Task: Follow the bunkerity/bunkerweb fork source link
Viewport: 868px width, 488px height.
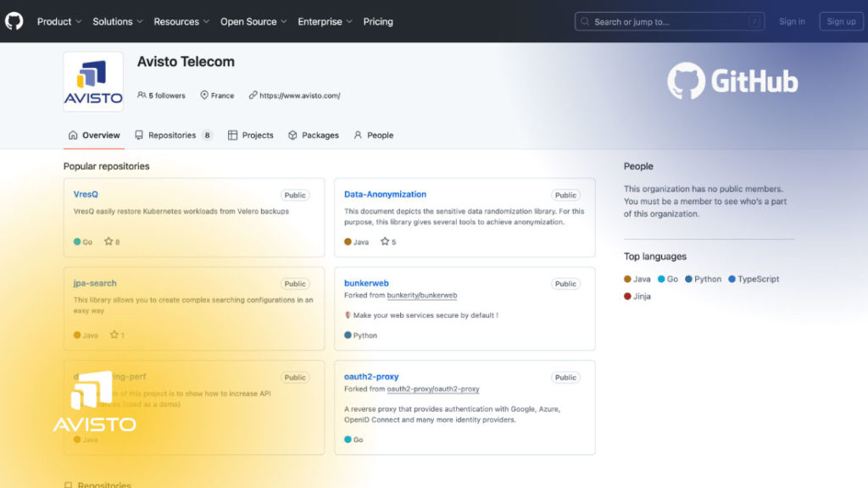Action: point(422,295)
